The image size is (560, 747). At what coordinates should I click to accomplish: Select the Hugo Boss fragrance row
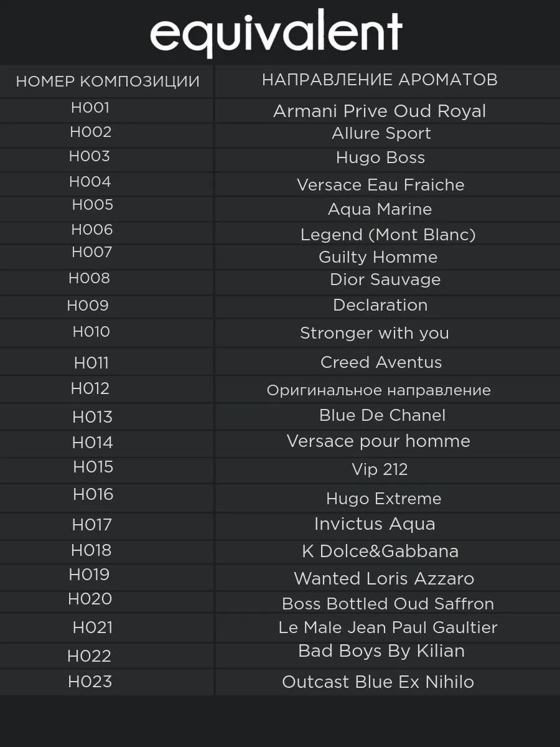[x=380, y=158]
